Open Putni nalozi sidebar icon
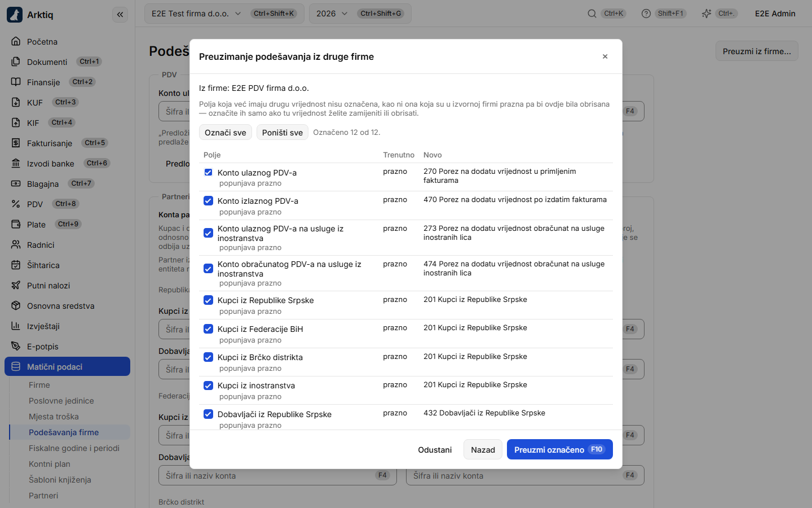Screen dimensions: 812x508 click(16, 285)
